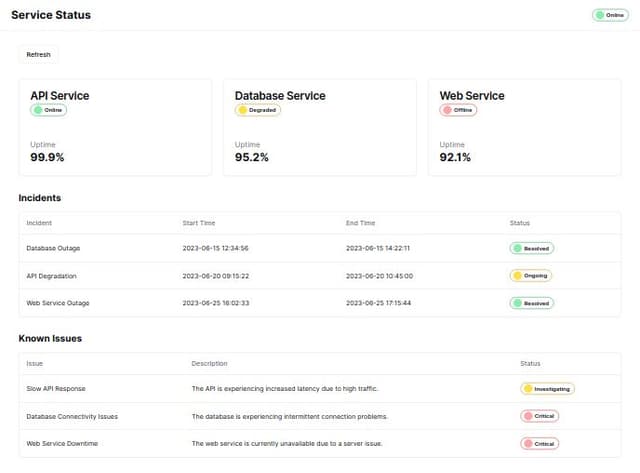This screenshot has width=640, height=473.
Task: Click the Start Time column header
Action: pyautogui.click(x=198, y=223)
